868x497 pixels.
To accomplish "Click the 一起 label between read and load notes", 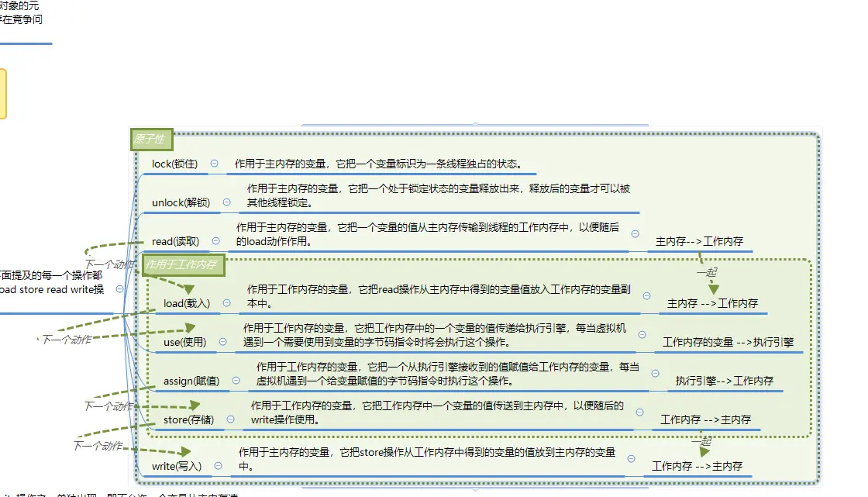I will pos(707,272).
